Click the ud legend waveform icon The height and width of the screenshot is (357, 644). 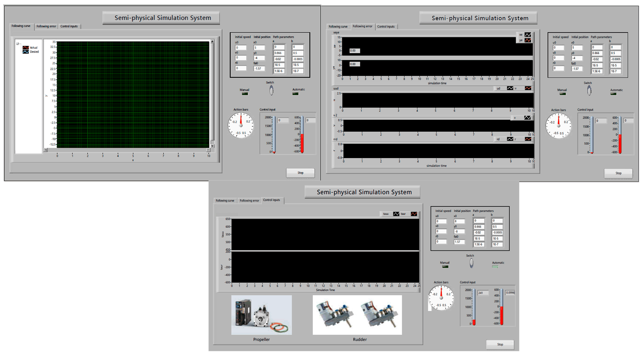tap(510, 88)
